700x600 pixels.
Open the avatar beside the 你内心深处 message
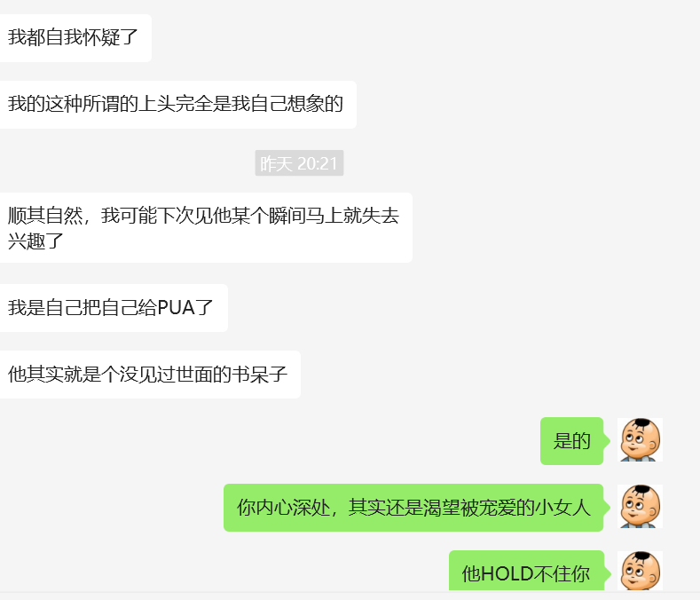pyautogui.click(x=640, y=507)
